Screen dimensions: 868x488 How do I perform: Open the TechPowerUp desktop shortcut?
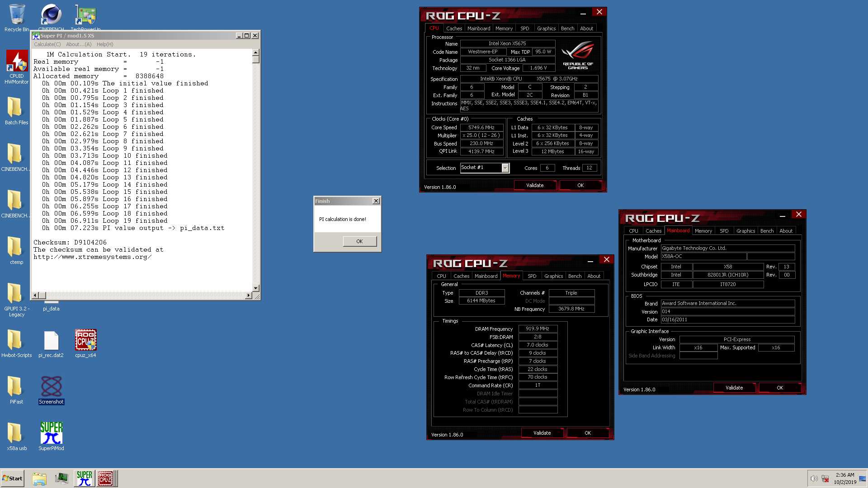(x=85, y=17)
